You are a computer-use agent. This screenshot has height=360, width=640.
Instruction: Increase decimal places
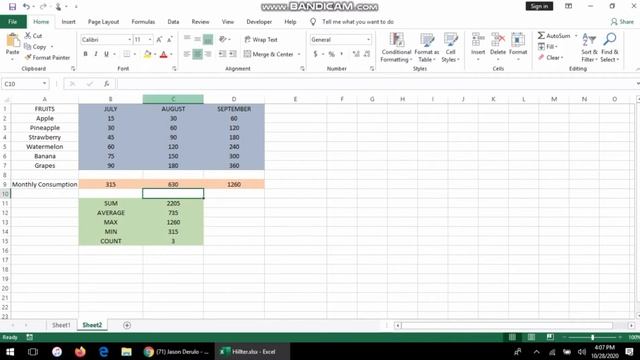pyautogui.click(x=356, y=54)
